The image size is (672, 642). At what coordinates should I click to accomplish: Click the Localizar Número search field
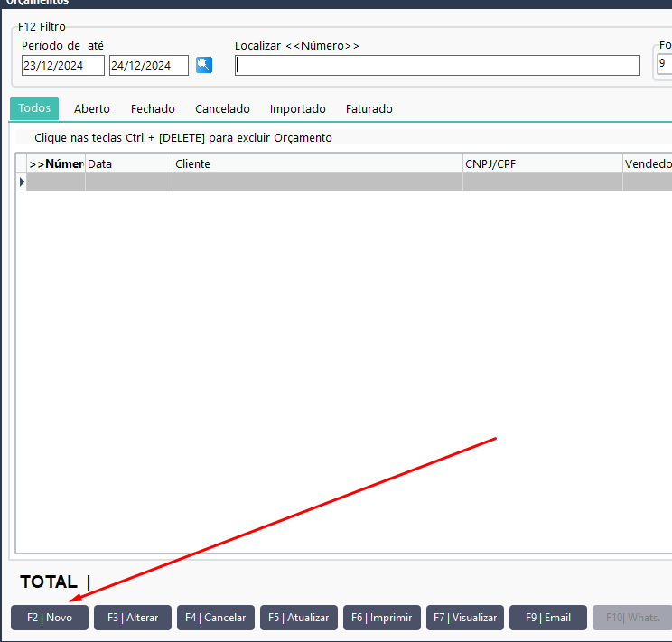click(437, 66)
